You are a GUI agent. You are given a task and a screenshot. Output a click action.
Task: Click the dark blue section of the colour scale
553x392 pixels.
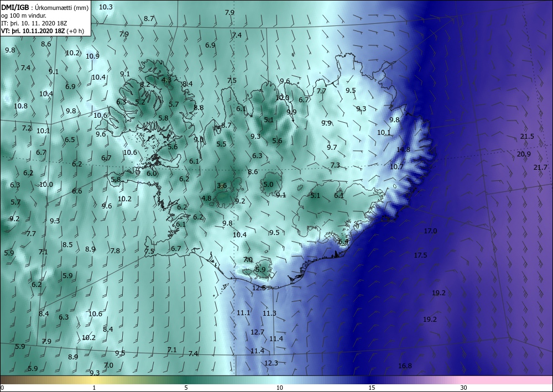[371, 380]
